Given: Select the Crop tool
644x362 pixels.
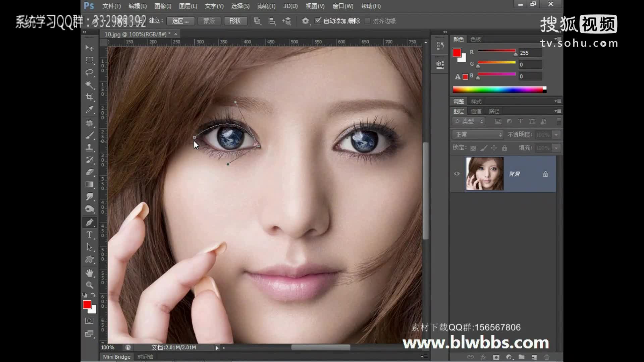Looking at the screenshot, I should (x=89, y=97).
